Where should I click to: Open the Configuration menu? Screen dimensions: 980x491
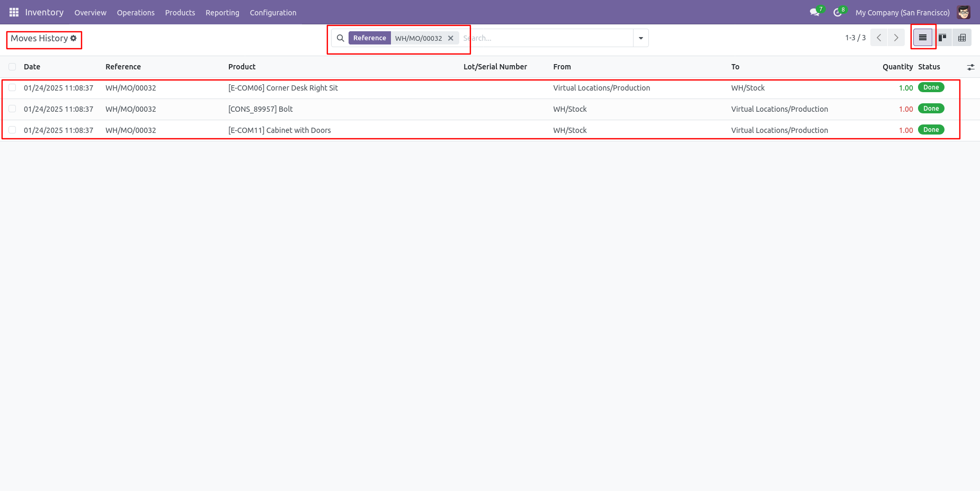273,13
